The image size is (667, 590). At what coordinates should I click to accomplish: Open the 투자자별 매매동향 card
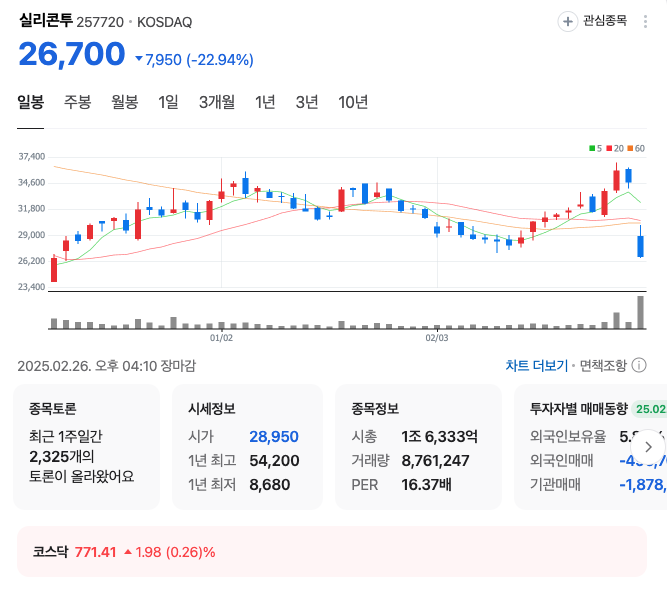(591, 447)
